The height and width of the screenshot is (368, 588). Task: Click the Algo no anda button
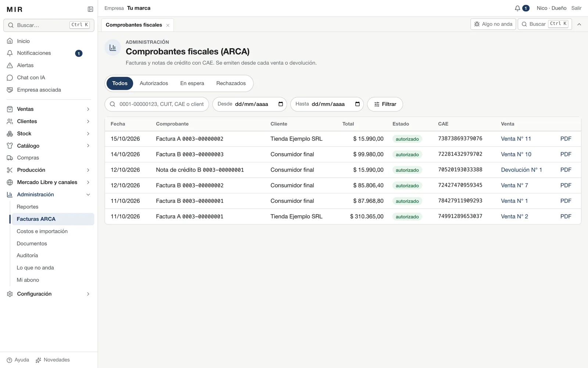[493, 24]
